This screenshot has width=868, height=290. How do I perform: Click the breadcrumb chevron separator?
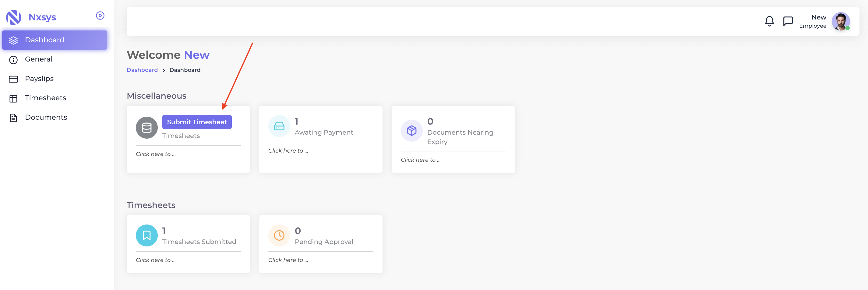coord(164,70)
